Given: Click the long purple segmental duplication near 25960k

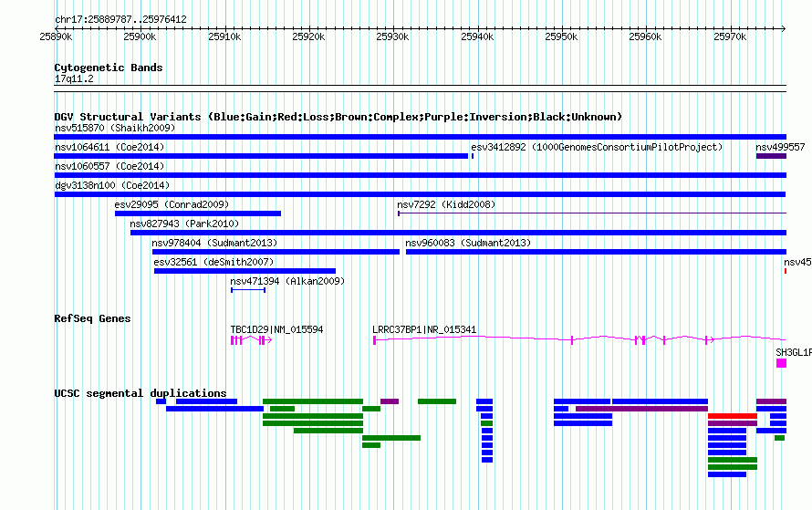Looking at the screenshot, I should tap(641, 409).
